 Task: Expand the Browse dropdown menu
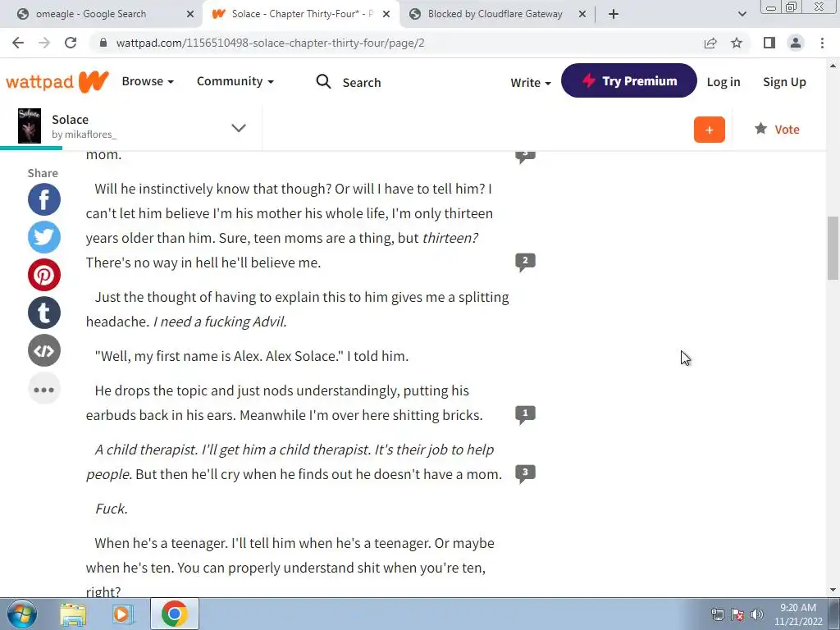[148, 81]
